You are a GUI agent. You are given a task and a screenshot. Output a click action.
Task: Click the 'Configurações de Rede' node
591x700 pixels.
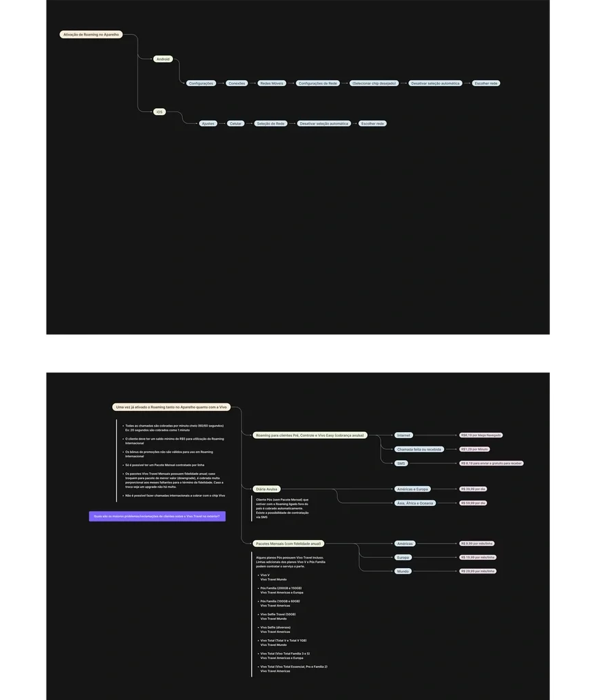317,83
